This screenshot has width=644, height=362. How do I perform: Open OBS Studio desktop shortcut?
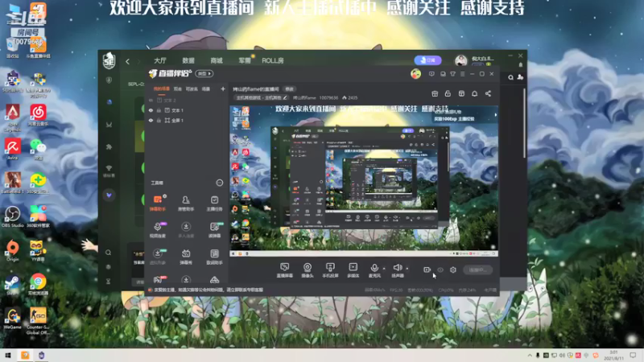[x=12, y=216]
